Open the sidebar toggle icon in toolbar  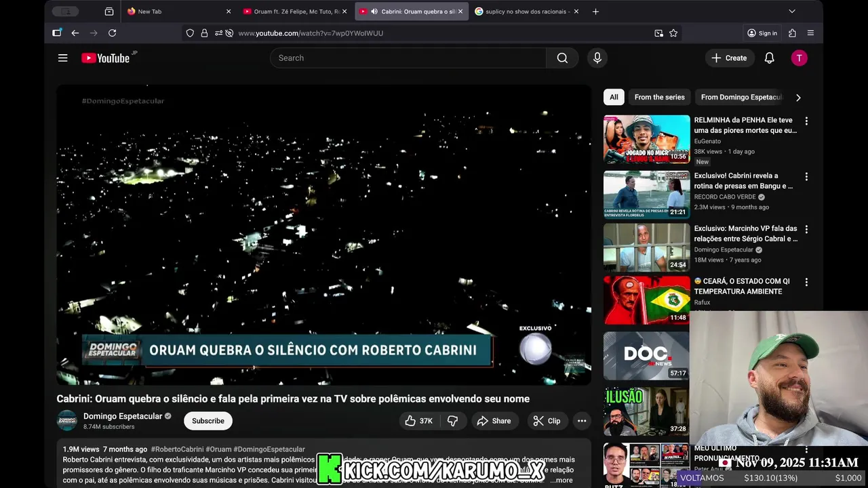[57, 33]
